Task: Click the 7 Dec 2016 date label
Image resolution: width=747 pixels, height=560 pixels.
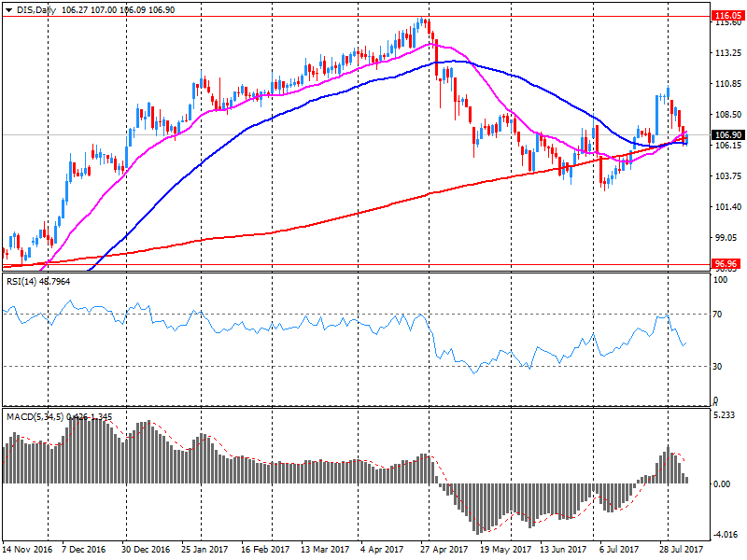Action: tap(84, 550)
